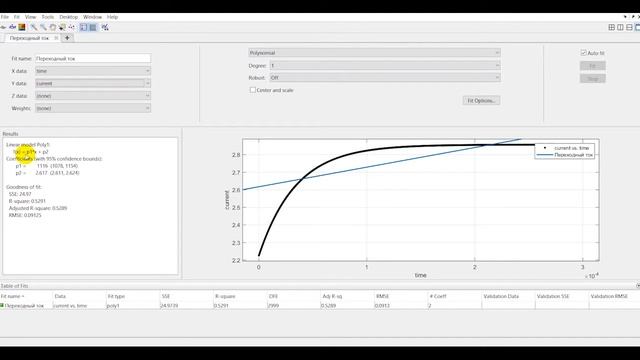Open the Y data dropdown

(x=93, y=83)
